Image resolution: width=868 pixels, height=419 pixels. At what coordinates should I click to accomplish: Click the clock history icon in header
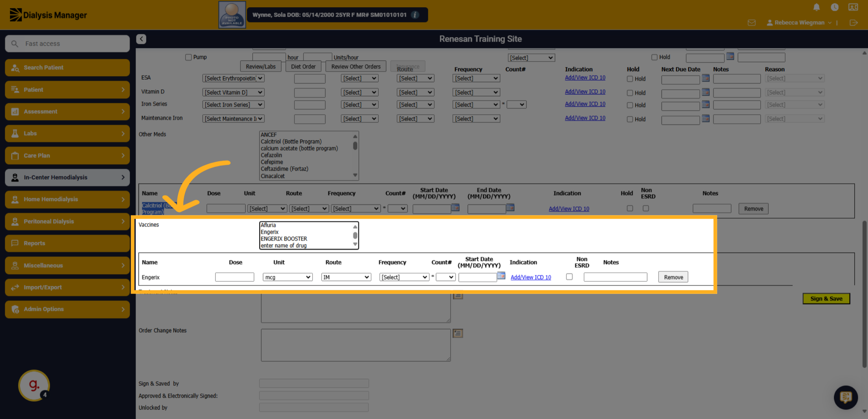pyautogui.click(x=834, y=7)
